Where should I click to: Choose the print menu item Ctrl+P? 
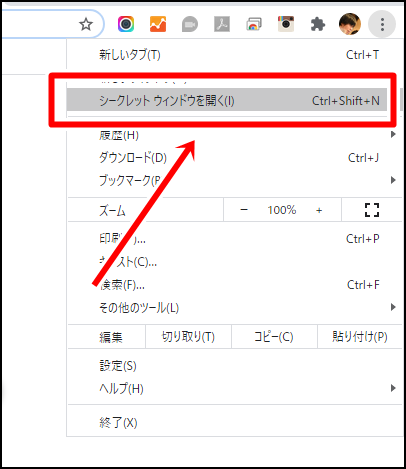pos(235,239)
